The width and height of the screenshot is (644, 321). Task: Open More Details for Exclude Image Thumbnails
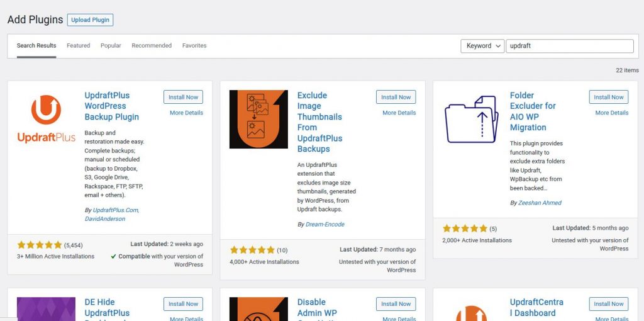[399, 113]
